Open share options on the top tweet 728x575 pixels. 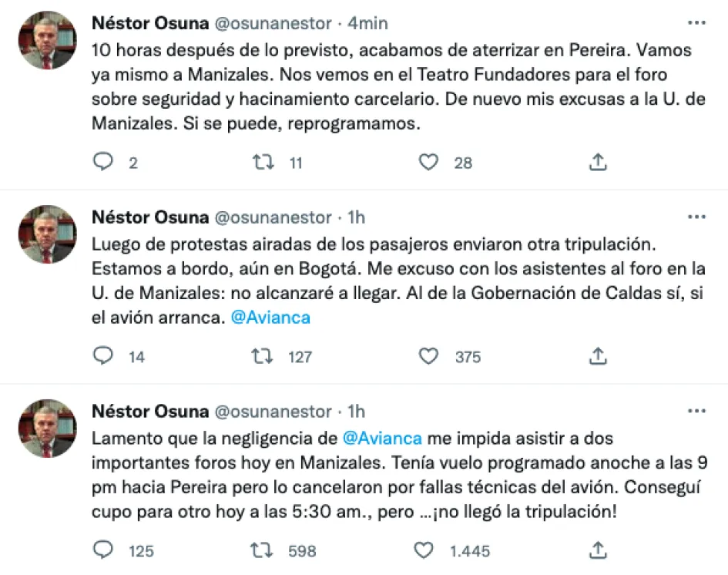(x=598, y=163)
